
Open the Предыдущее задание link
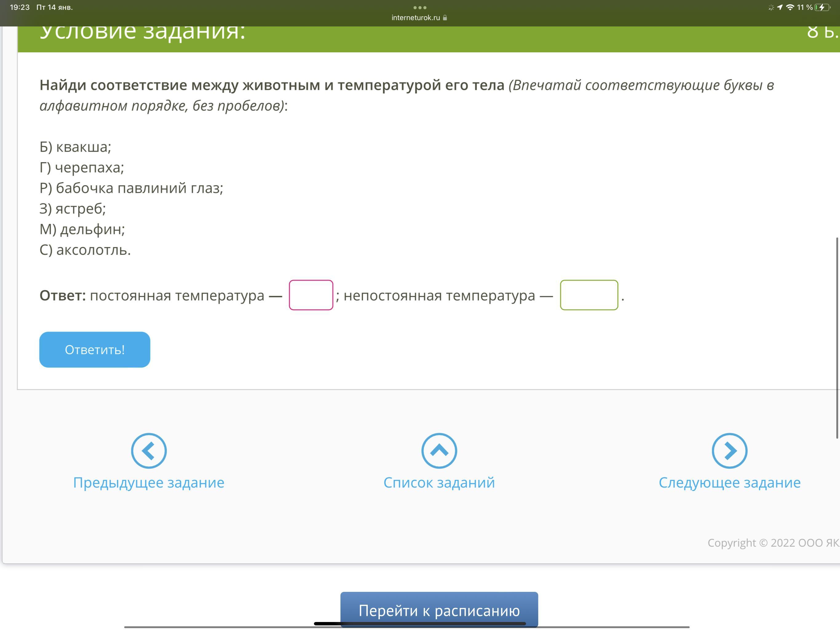[x=149, y=483]
